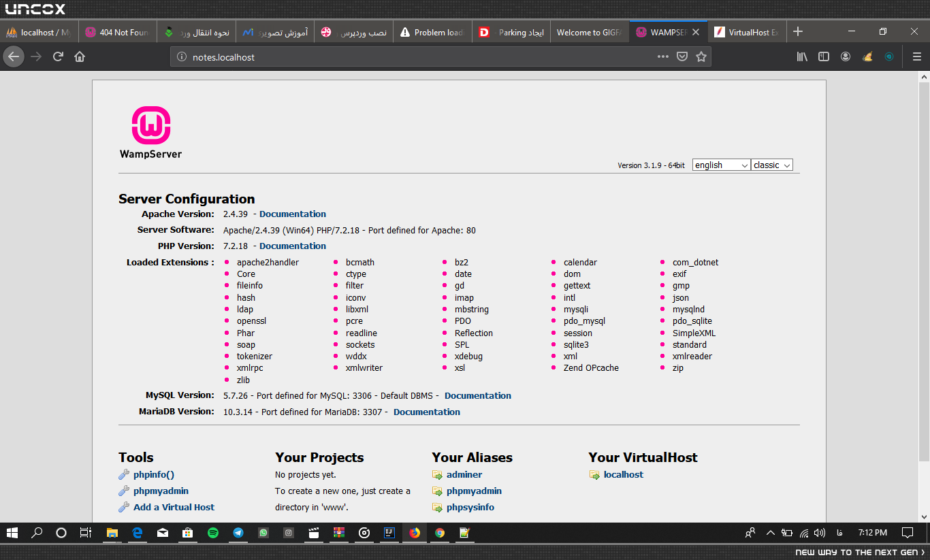Open the PHP Documentation link

click(293, 246)
